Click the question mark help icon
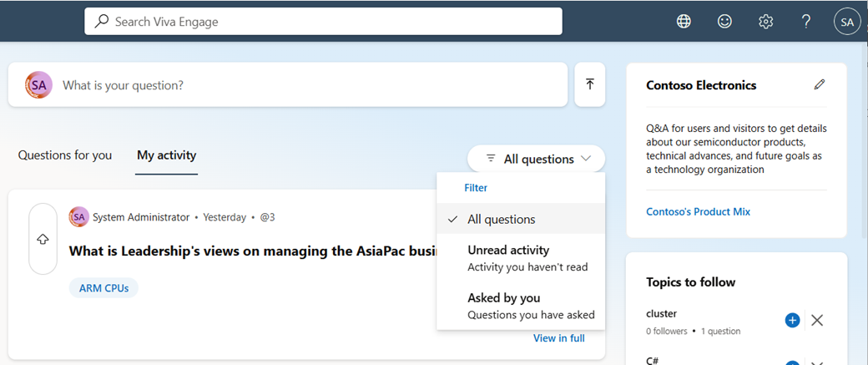 [806, 22]
